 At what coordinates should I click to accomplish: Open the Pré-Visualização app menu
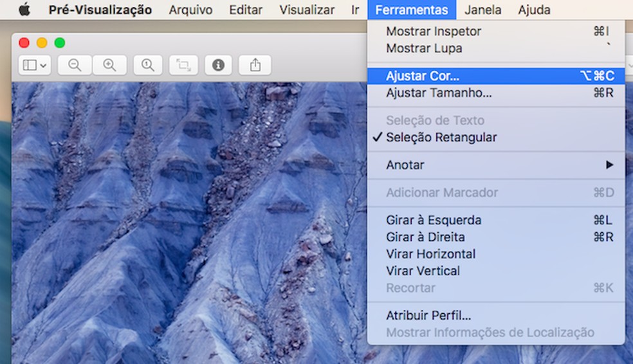pyautogui.click(x=100, y=10)
